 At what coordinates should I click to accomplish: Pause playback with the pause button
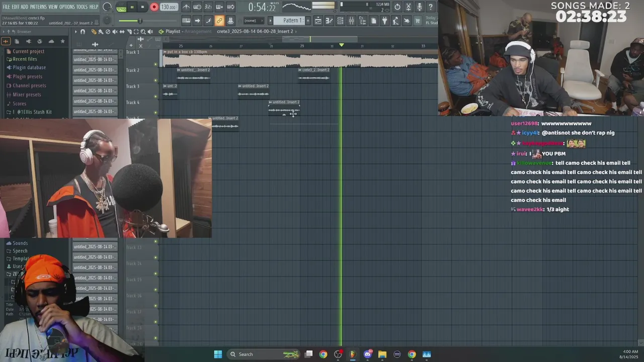pos(132,7)
